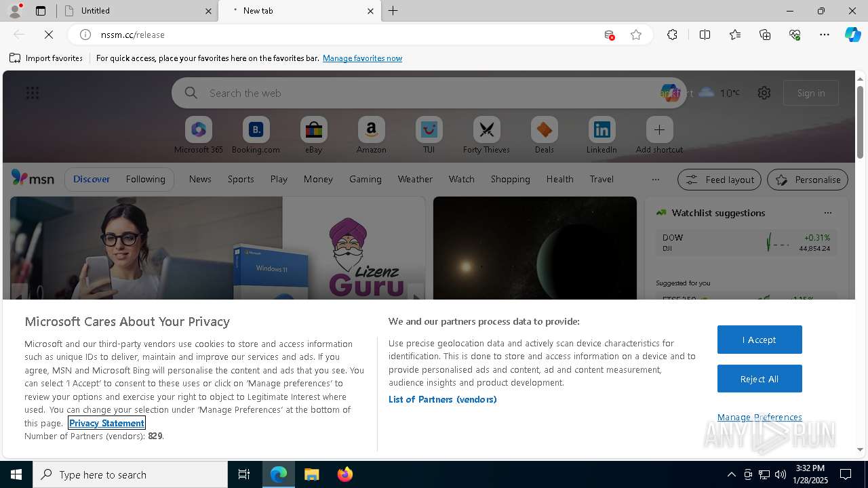
Task: Open the Microsoft apps grid launcher
Action: (x=32, y=93)
